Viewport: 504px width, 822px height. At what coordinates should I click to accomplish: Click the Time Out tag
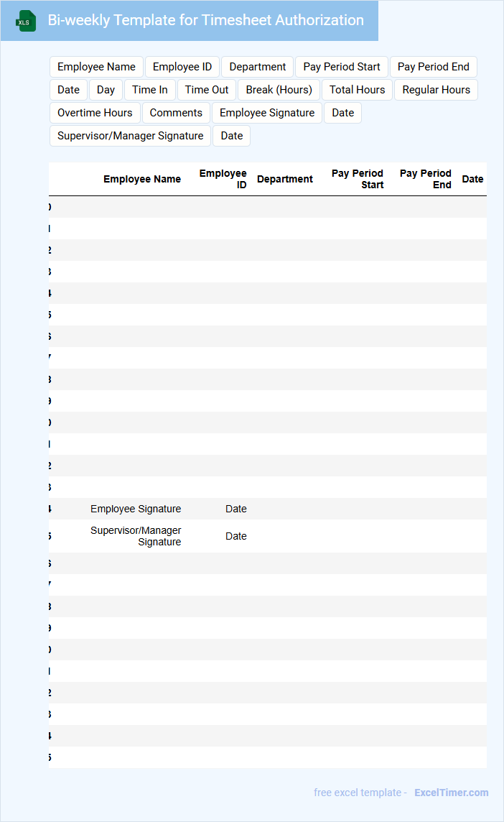point(207,90)
